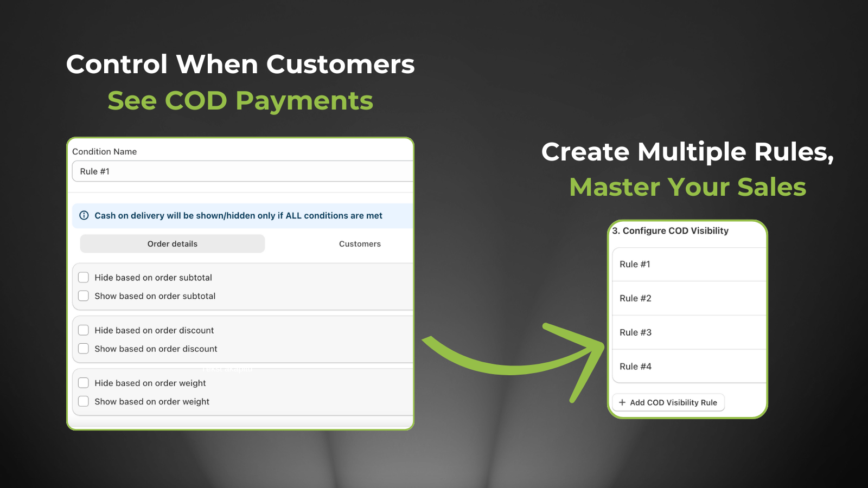This screenshot has width=868, height=488.
Task: Click the Condition Name label
Action: tap(105, 152)
